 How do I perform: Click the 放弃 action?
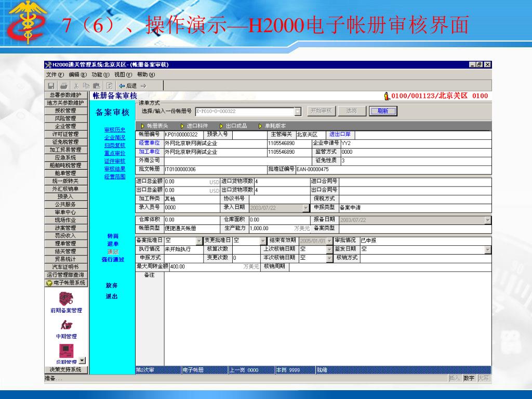(112, 286)
